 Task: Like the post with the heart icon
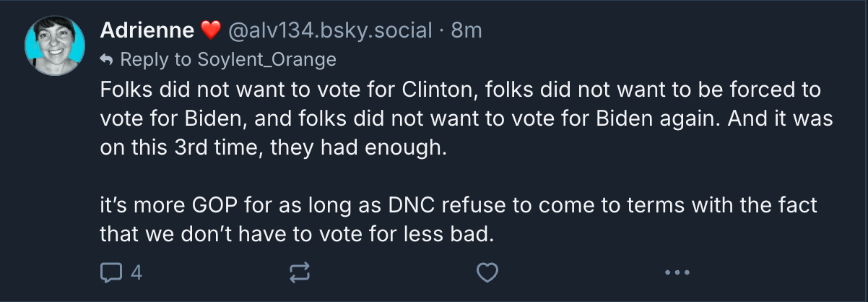pyautogui.click(x=488, y=272)
